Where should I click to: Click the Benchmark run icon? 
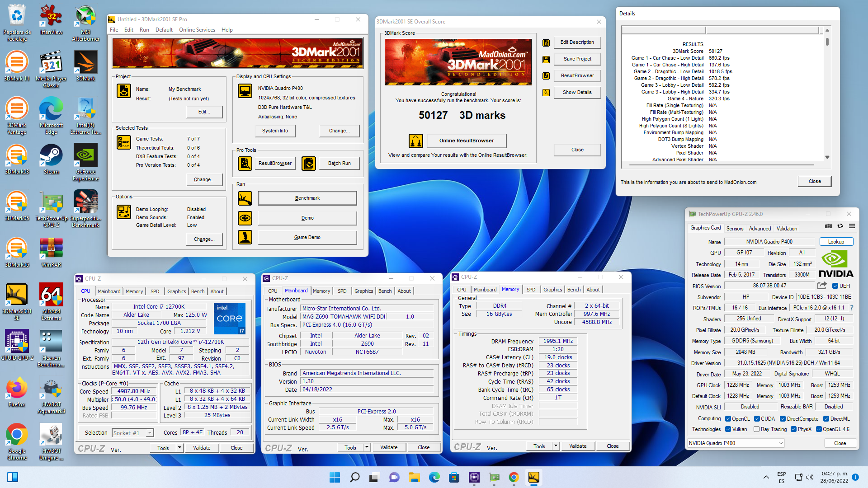coord(245,198)
